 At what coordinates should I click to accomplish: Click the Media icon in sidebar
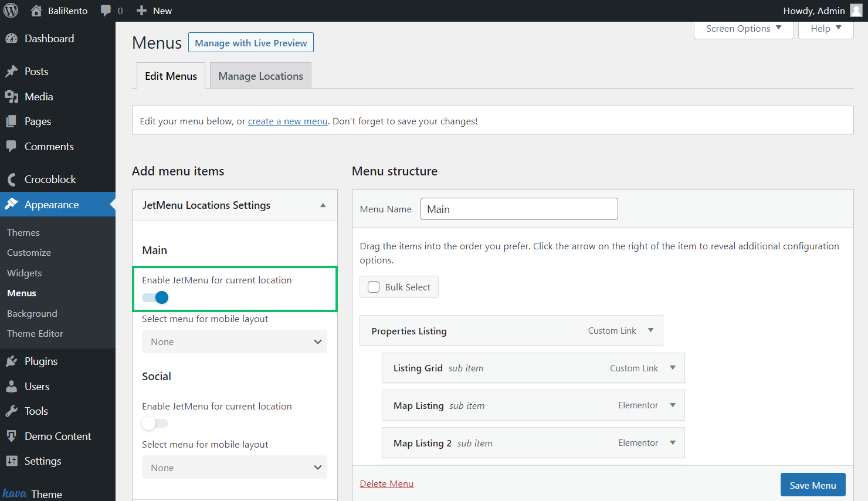pos(12,96)
